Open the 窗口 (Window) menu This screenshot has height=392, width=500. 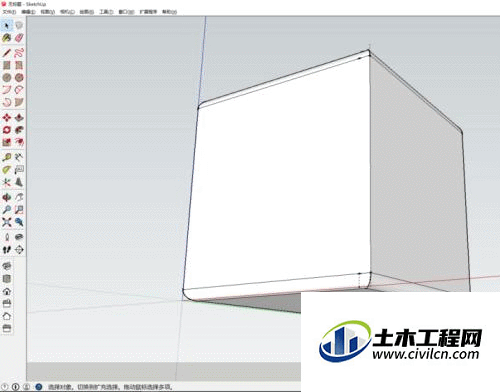click(x=126, y=12)
